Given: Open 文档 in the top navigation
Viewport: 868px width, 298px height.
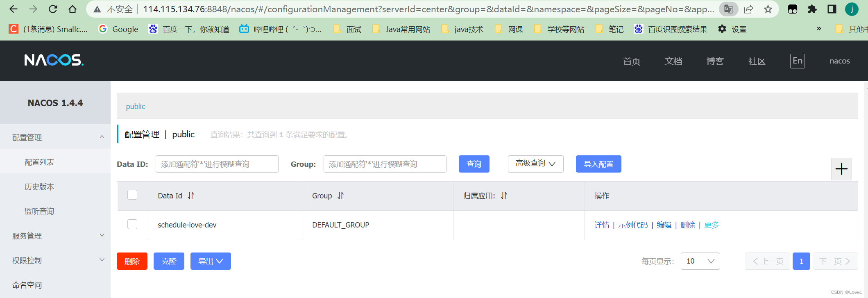Looking at the screenshot, I should [673, 61].
